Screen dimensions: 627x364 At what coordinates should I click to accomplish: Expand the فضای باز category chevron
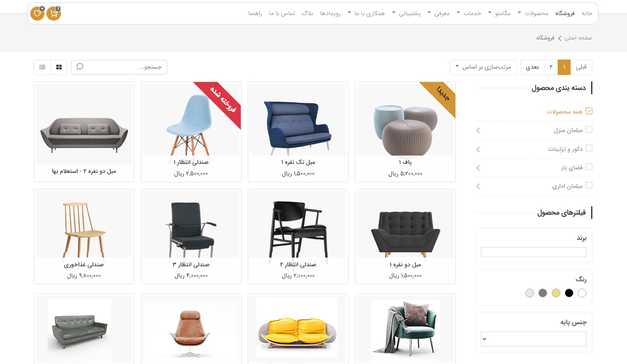click(x=479, y=168)
